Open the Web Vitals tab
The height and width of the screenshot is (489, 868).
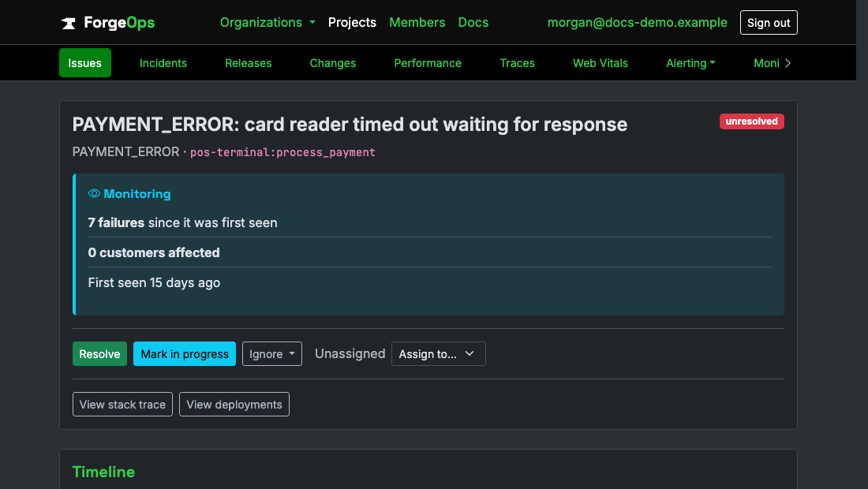point(600,63)
